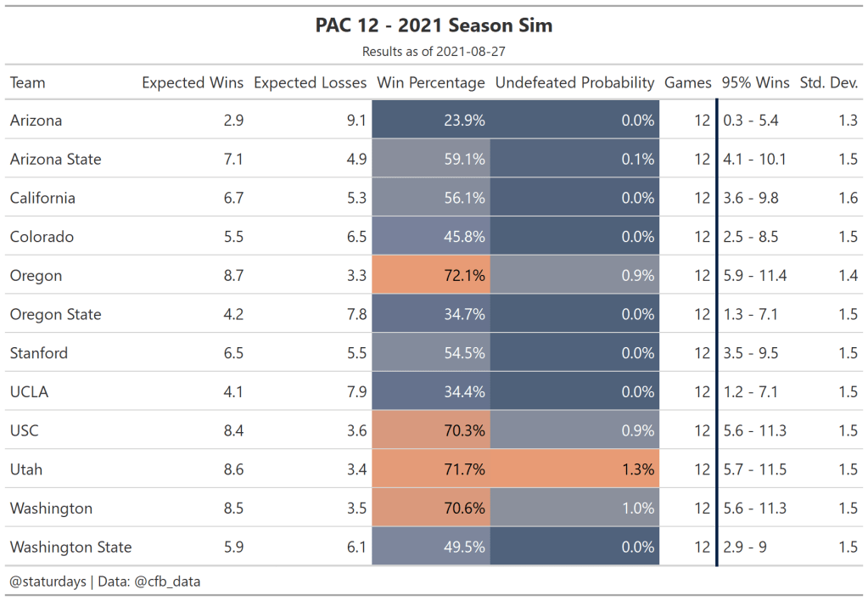This screenshot has height=601, width=868.
Task: Click the Expected Wins column header
Action: [x=193, y=83]
